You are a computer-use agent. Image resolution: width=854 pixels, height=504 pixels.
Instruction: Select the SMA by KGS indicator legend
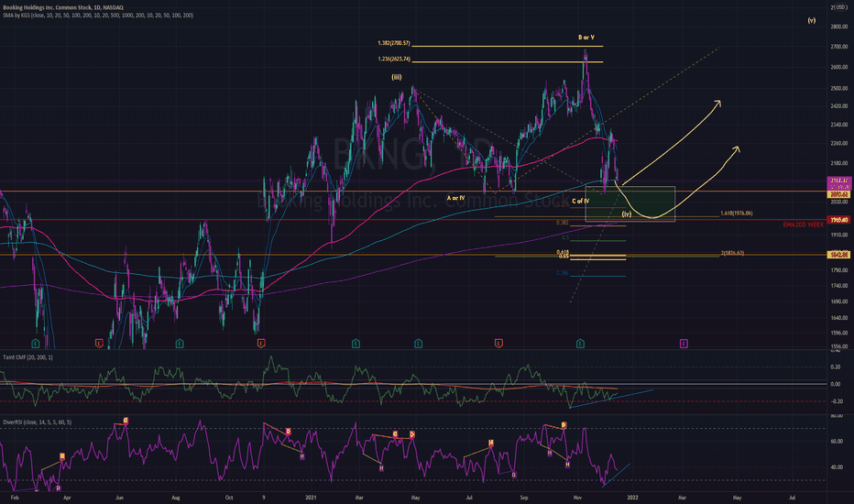[98, 16]
